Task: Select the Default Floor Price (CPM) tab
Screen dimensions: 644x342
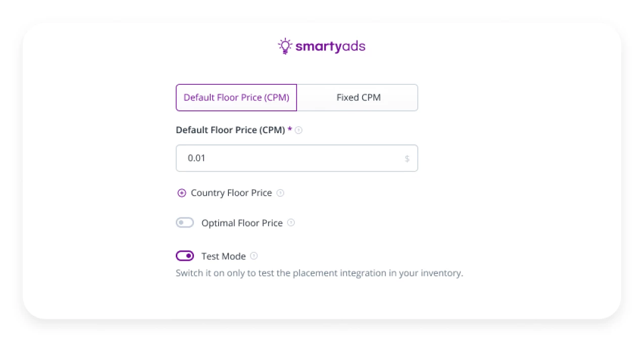Action: [x=236, y=97]
